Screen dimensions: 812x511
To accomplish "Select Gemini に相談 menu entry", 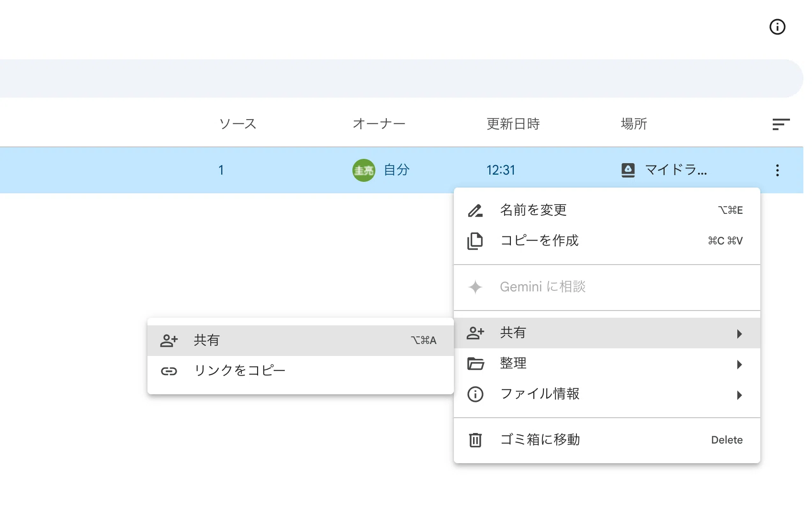I will (x=607, y=287).
